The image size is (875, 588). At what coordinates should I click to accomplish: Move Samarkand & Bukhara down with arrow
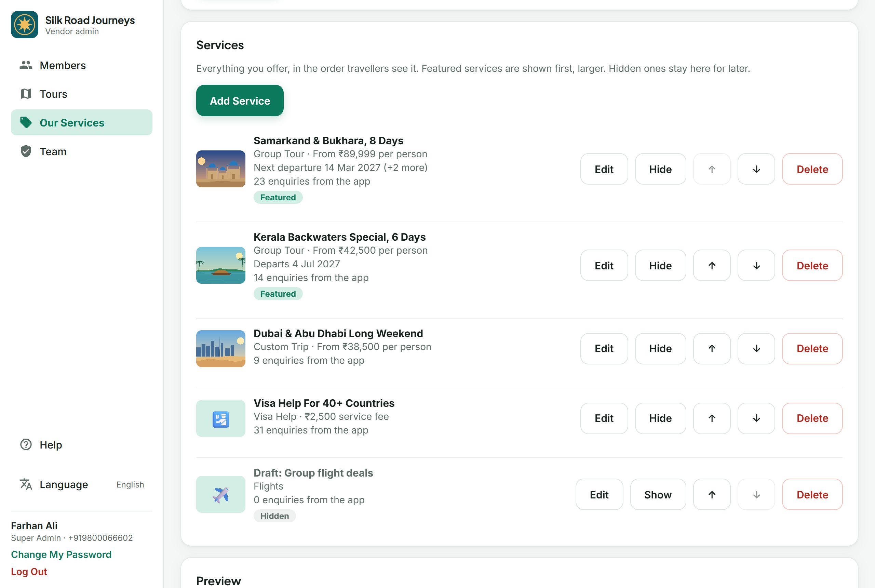point(756,169)
